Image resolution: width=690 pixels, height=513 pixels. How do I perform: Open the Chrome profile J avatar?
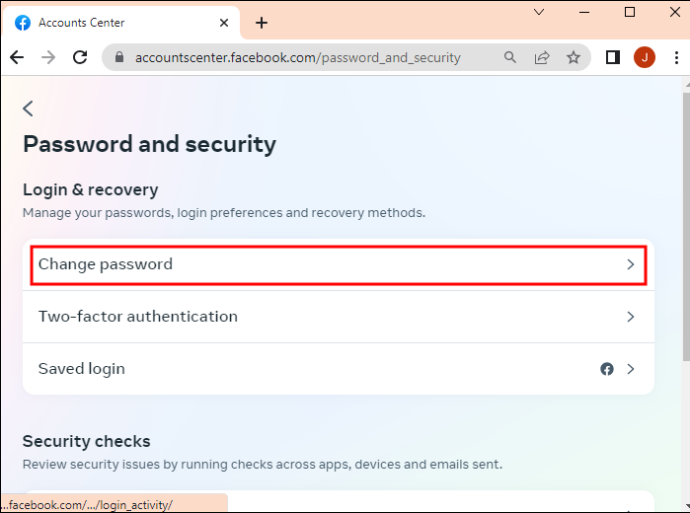pos(644,57)
